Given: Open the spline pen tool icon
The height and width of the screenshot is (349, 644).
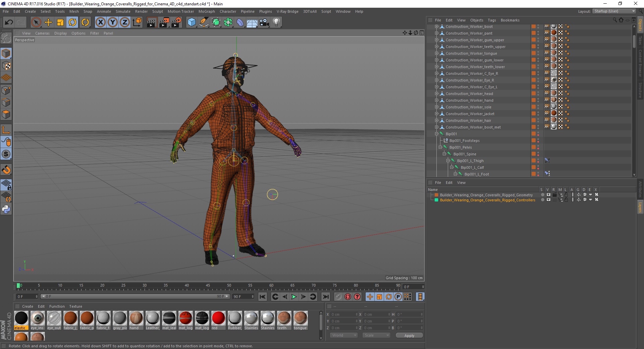Looking at the screenshot, I should (204, 22).
